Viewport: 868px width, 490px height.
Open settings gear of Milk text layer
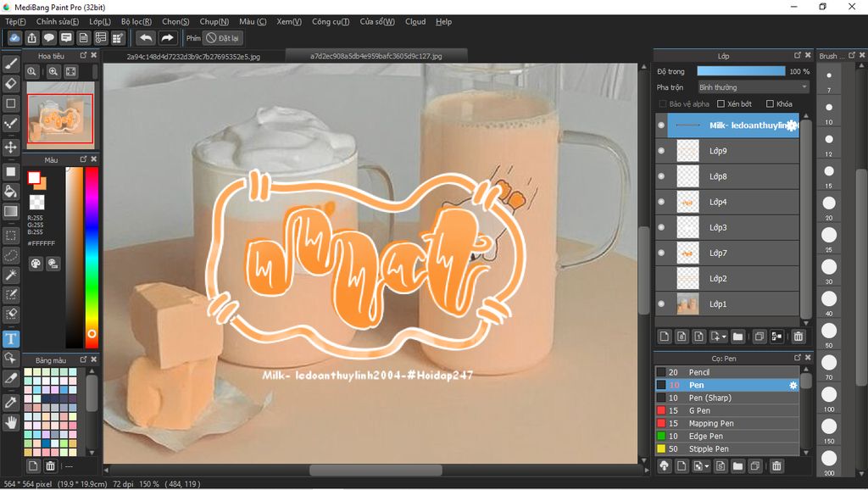(x=793, y=125)
